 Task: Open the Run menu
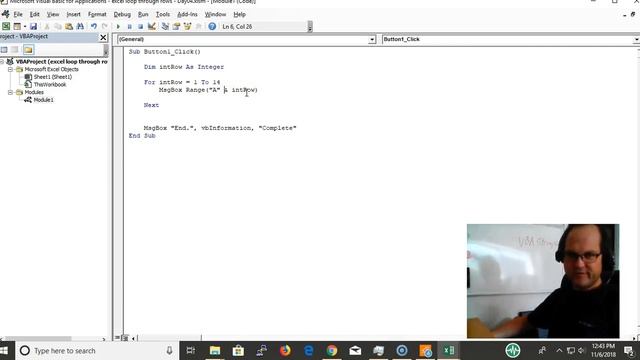[143, 14]
